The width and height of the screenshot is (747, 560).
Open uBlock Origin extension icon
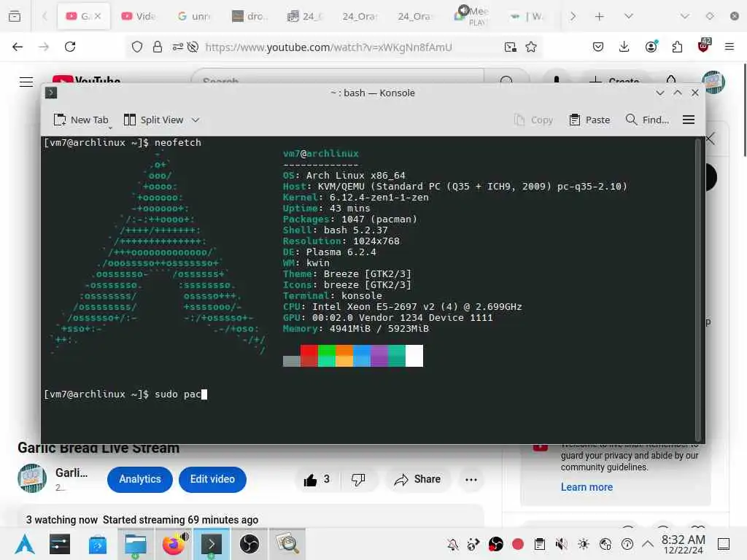tap(704, 45)
